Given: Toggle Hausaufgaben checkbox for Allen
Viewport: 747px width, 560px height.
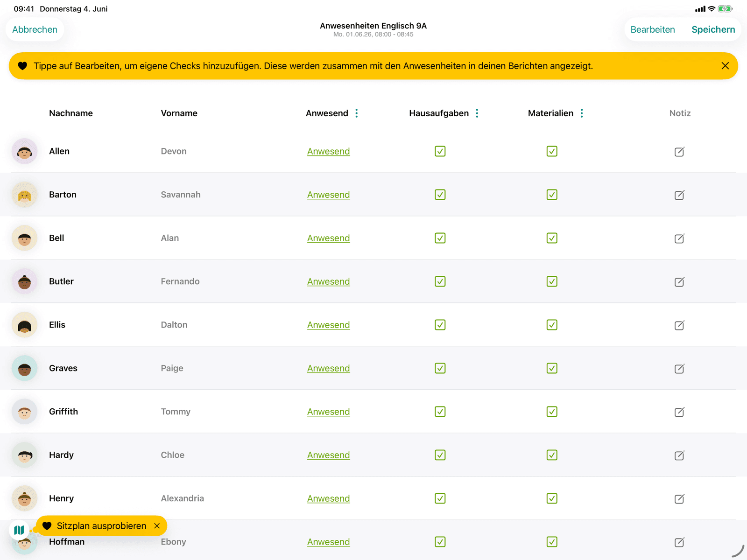Looking at the screenshot, I should pos(440,151).
